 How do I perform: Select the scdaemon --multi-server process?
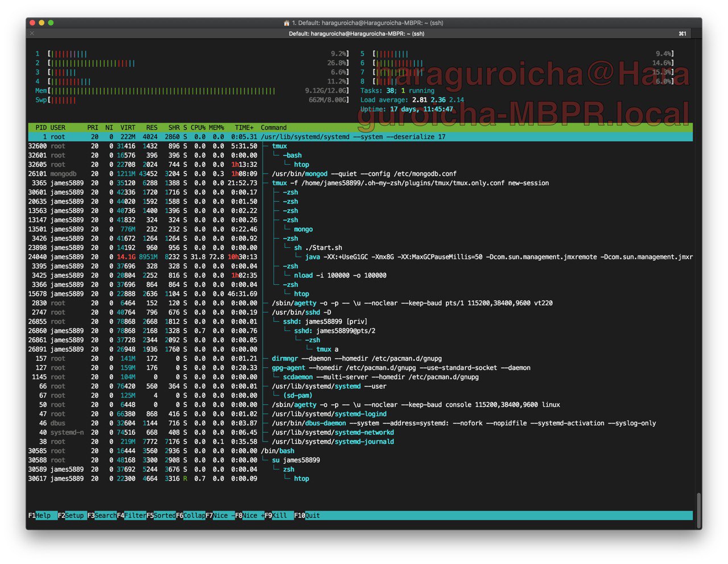point(361,377)
